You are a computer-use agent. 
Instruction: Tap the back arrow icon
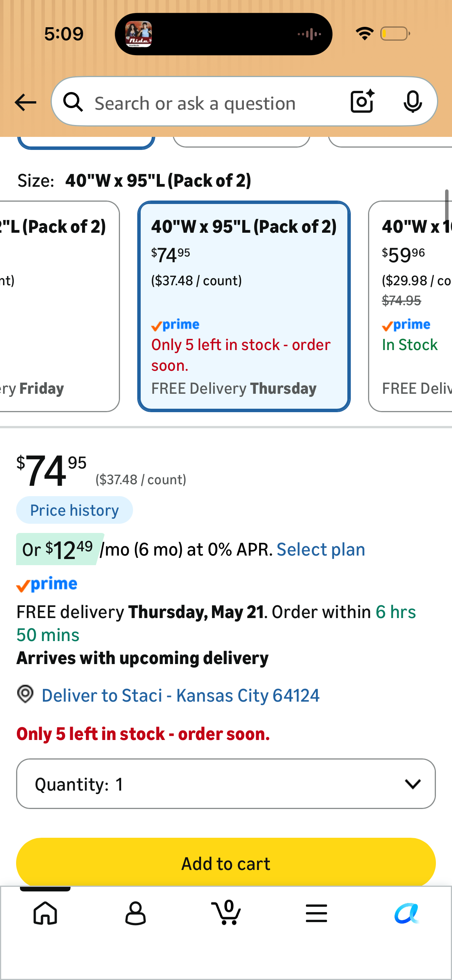click(x=25, y=103)
